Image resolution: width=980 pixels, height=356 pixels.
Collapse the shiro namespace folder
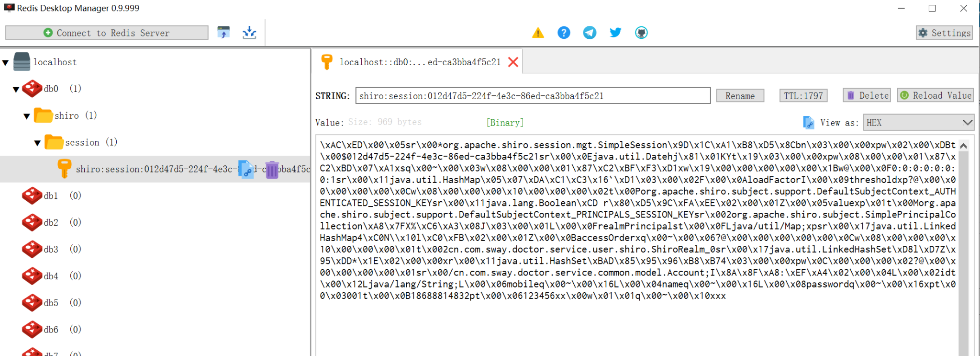pos(27,116)
